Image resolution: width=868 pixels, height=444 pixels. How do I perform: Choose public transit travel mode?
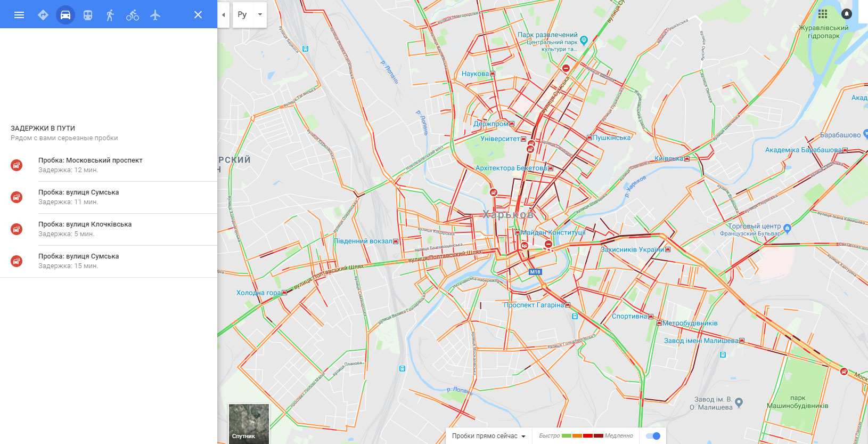click(x=88, y=15)
